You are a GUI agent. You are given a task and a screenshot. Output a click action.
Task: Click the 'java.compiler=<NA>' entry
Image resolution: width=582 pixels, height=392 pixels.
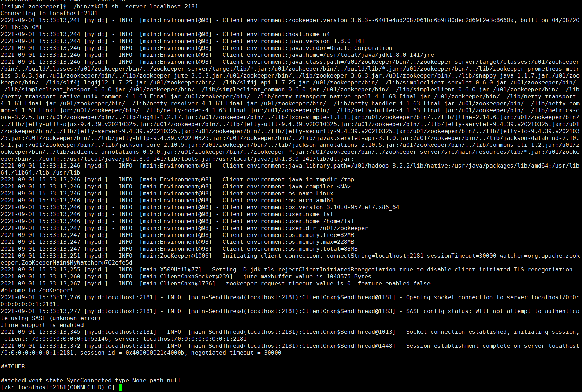point(320,186)
